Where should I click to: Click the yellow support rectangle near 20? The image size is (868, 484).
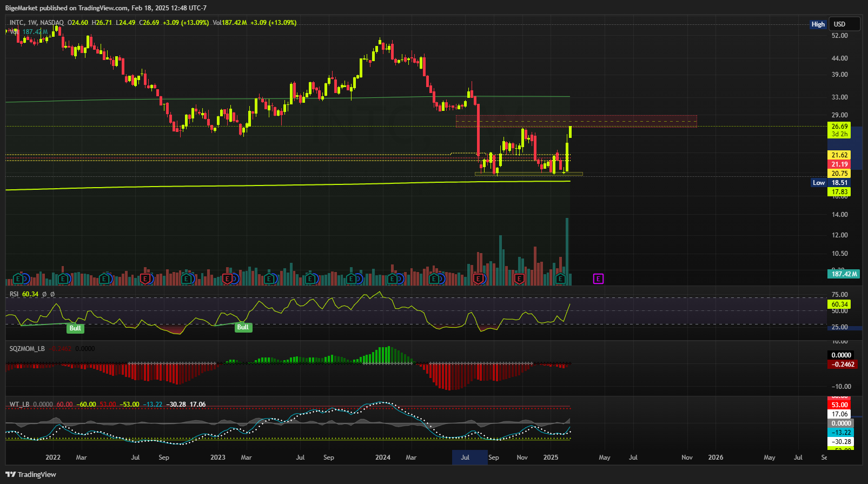tap(528, 174)
